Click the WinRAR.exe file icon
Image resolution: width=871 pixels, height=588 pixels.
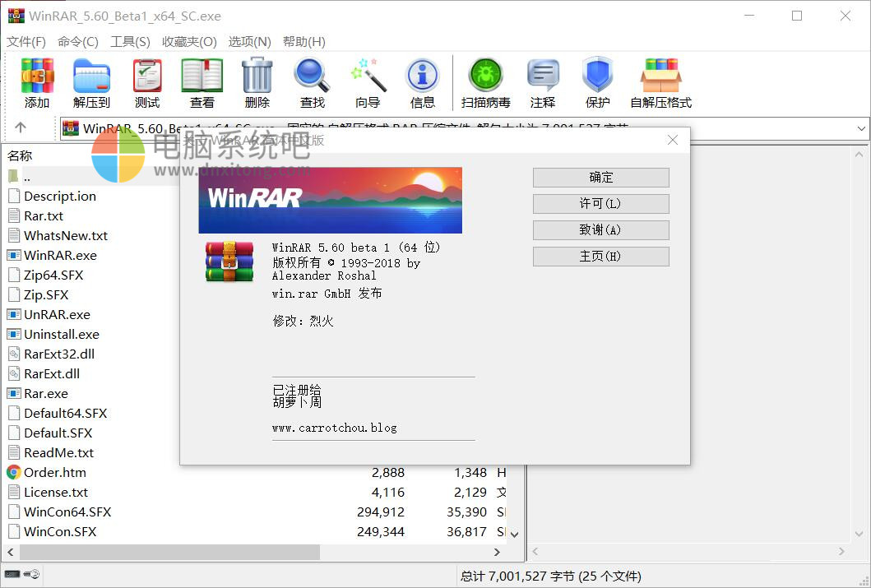click(14, 256)
